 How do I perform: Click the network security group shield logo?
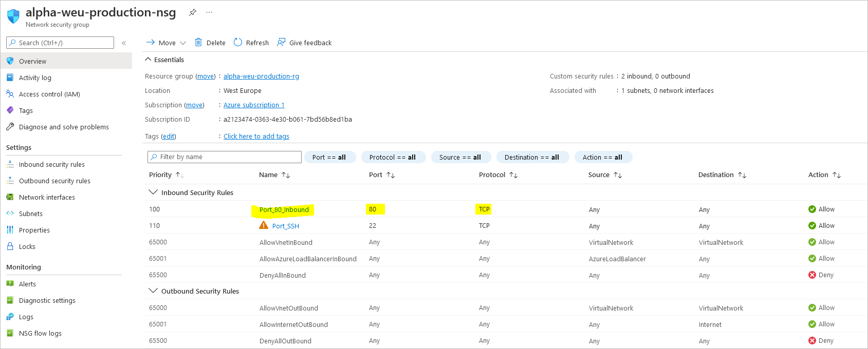click(x=13, y=16)
